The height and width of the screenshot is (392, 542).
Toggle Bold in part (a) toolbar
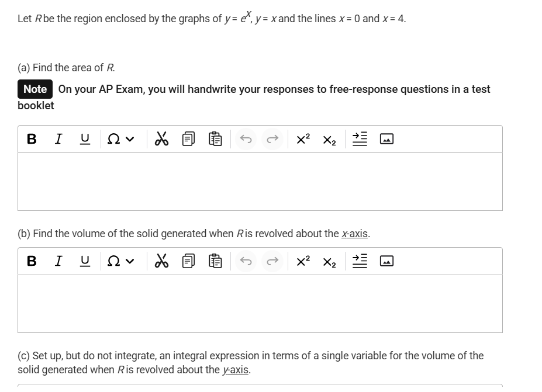click(32, 139)
